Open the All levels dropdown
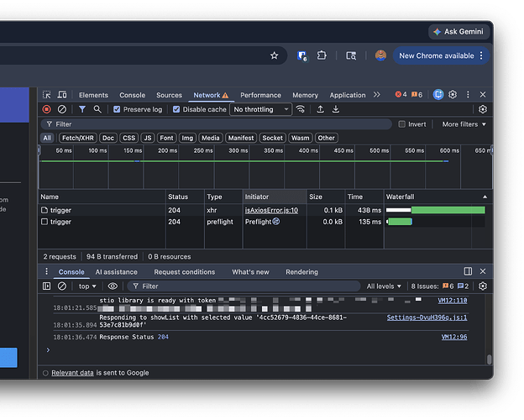The height and width of the screenshot is (420, 524). click(384, 286)
